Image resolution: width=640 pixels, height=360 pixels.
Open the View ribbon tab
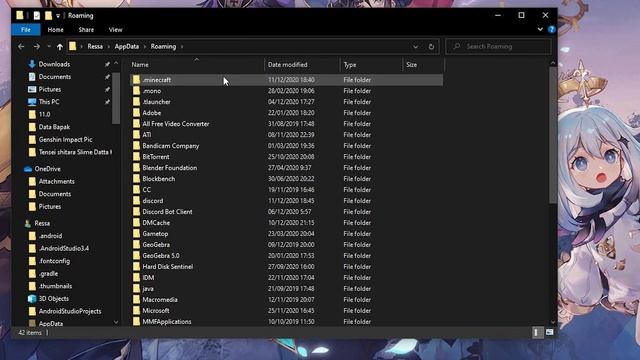coord(116,30)
